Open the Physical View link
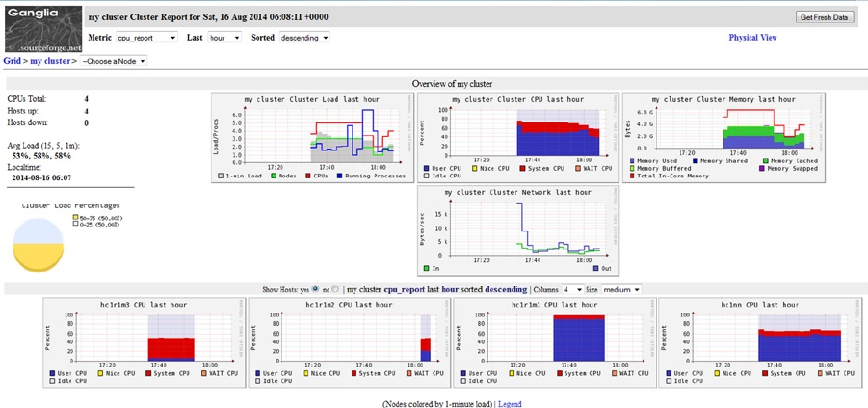868x408 pixels. (x=752, y=38)
